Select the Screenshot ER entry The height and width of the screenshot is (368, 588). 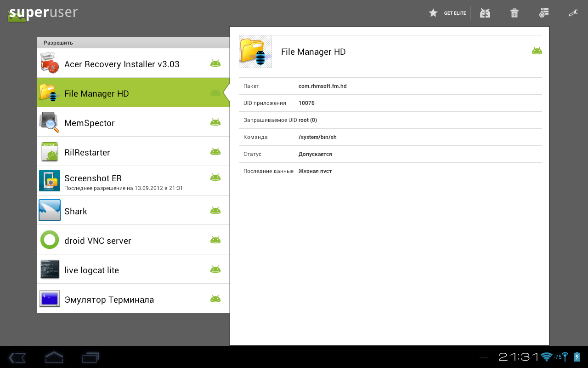pyautogui.click(x=133, y=181)
